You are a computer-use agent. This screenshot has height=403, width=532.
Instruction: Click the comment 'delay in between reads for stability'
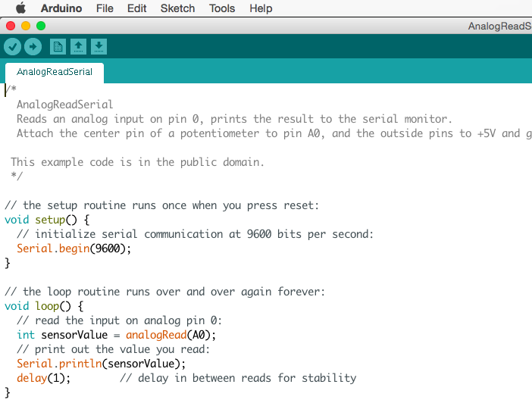point(247,378)
